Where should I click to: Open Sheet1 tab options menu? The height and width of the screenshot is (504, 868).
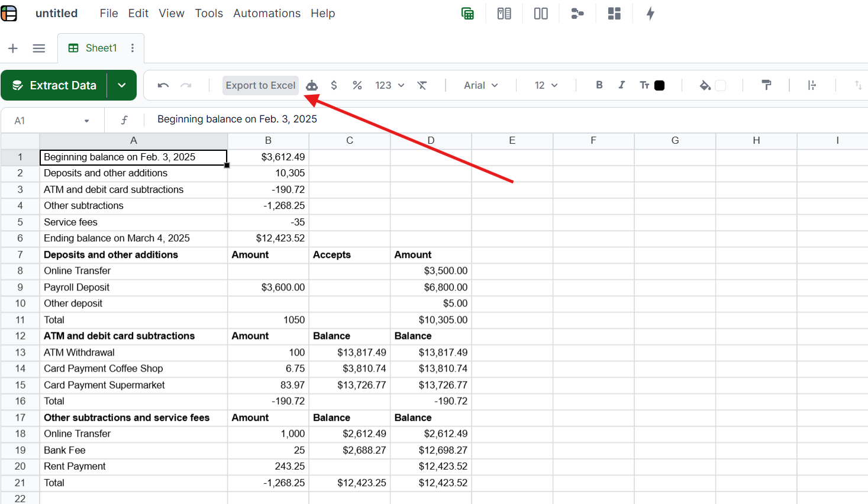(133, 48)
